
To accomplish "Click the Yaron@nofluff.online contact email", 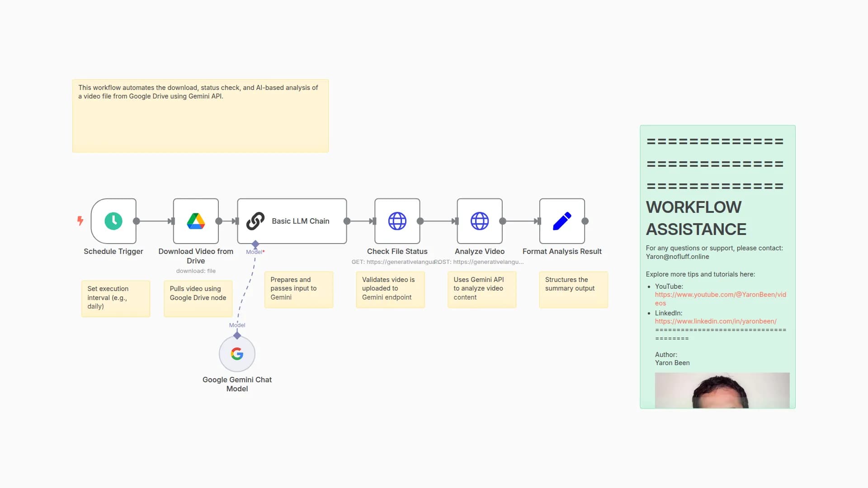I will pyautogui.click(x=677, y=257).
